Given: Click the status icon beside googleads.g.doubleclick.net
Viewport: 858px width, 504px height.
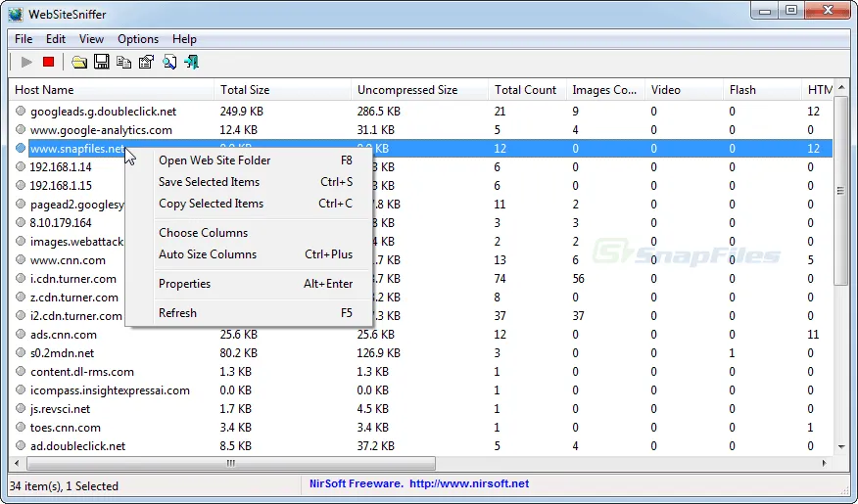Looking at the screenshot, I should click(21, 111).
